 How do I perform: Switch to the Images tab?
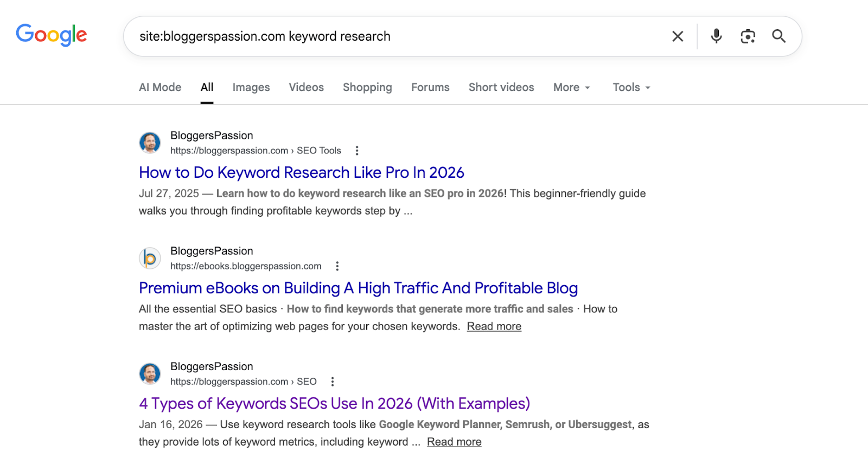click(251, 87)
